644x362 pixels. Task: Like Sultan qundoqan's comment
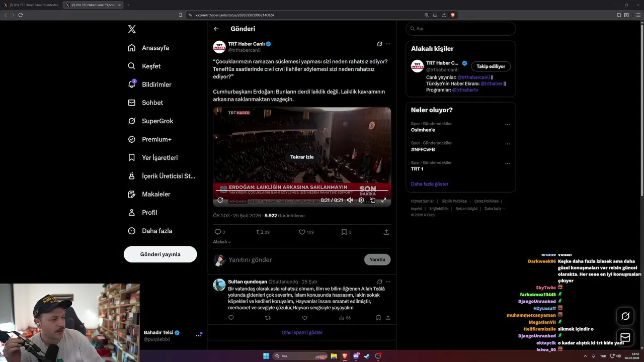click(304, 318)
